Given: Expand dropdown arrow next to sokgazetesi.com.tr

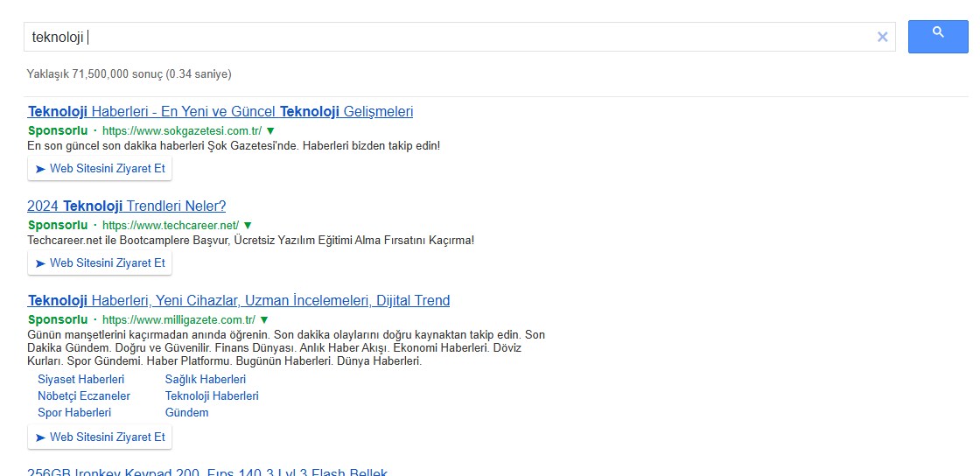Looking at the screenshot, I should tap(270, 131).
